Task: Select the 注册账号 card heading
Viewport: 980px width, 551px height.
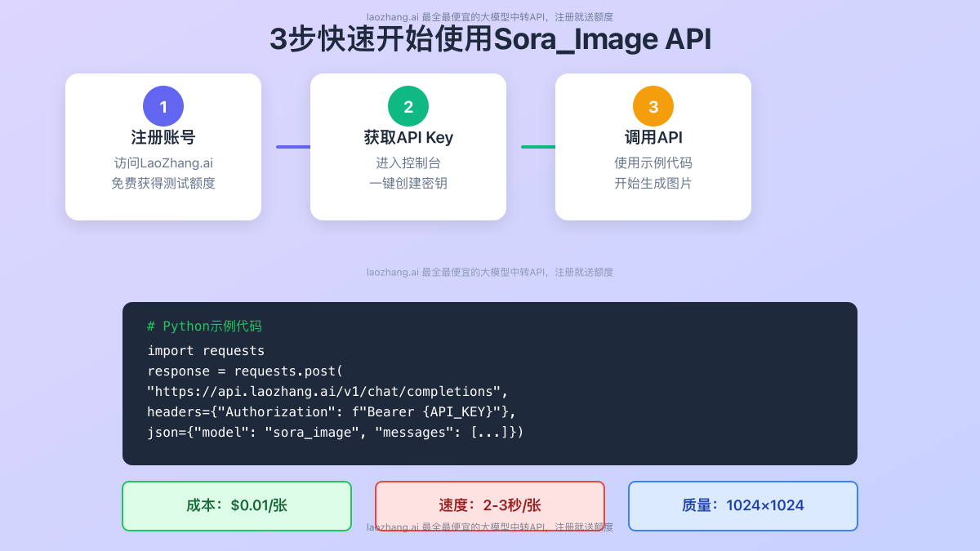Action: pyautogui.click(x=163, y=137)
